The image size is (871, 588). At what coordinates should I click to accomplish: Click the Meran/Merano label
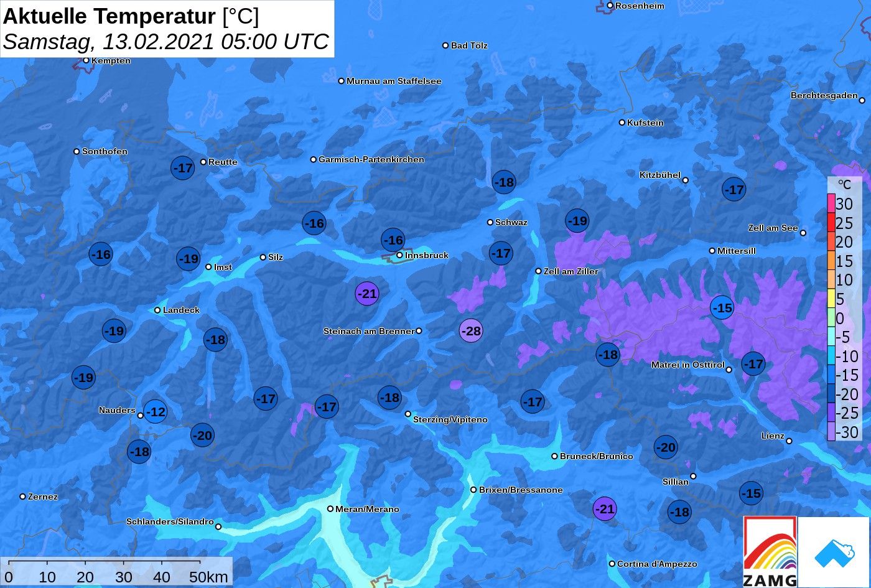pyautogui.click(x=367, y=509)
